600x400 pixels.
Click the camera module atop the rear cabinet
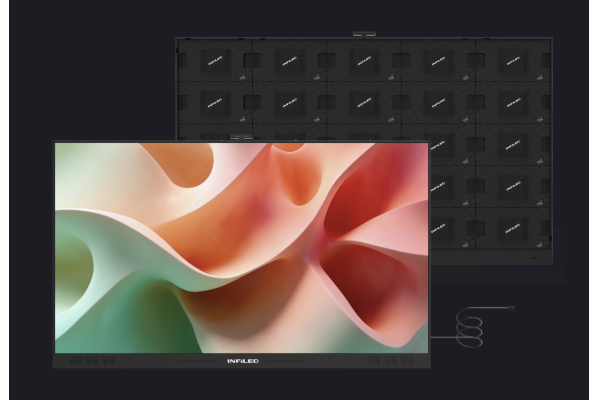tap(364, 34)
